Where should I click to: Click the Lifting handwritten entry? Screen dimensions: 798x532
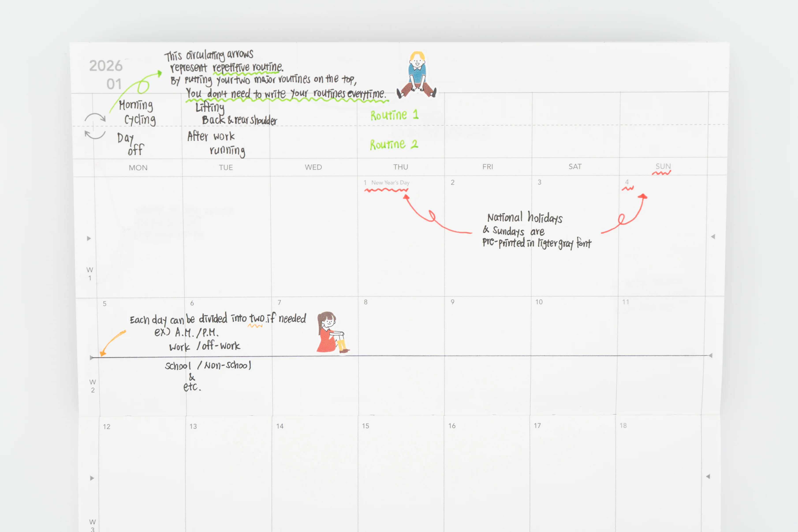[x=236, y=114]
